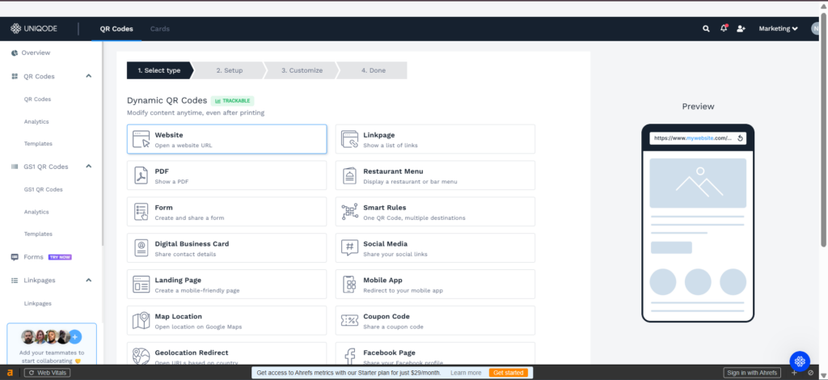Click the Social Media hashtag icon
Image resolution: width=828 pixels, height=380 pixels.
(350, 248)
